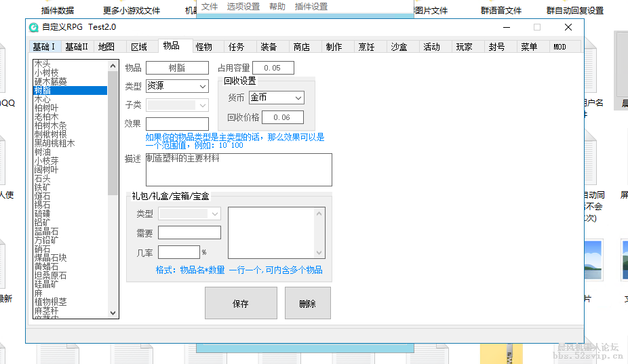This screenshot has height=364, width=628.
Task: Click the 删除 button
Action: click(308, 303)
